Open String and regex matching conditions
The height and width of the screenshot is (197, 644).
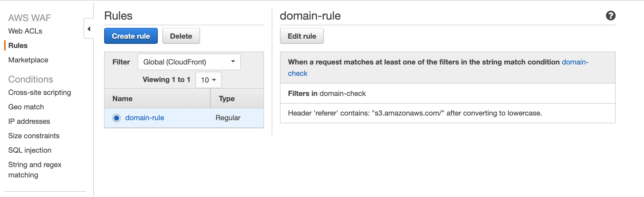tap(35, 170)
